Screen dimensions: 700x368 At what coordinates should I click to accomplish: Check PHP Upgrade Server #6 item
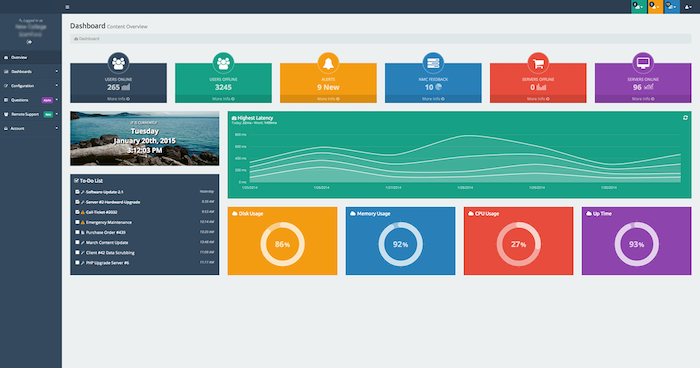click(x=77, y=263)
